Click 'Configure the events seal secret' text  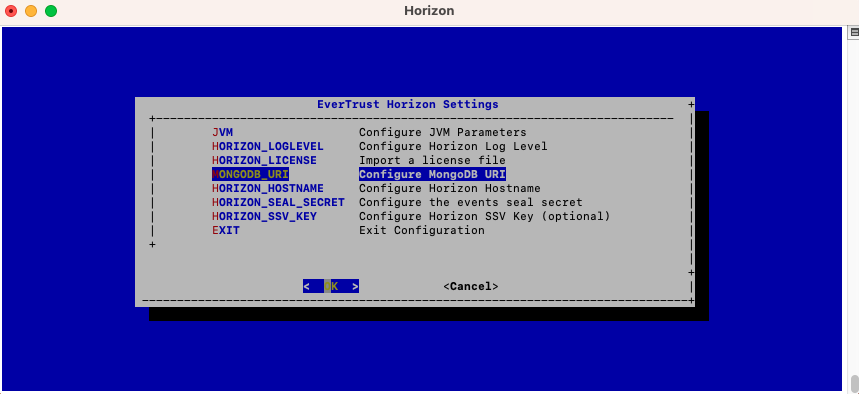tap(471, 202)
